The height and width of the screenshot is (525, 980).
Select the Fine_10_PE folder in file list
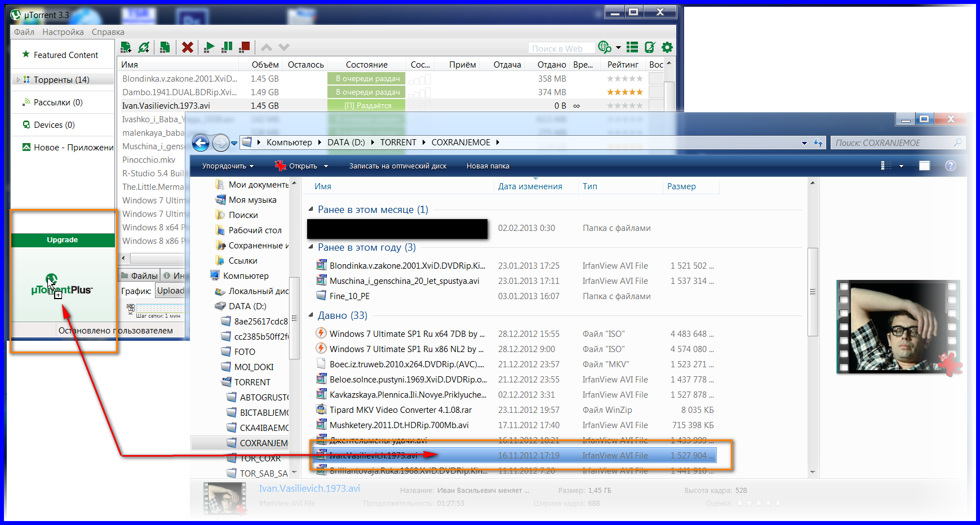(349, 296)
